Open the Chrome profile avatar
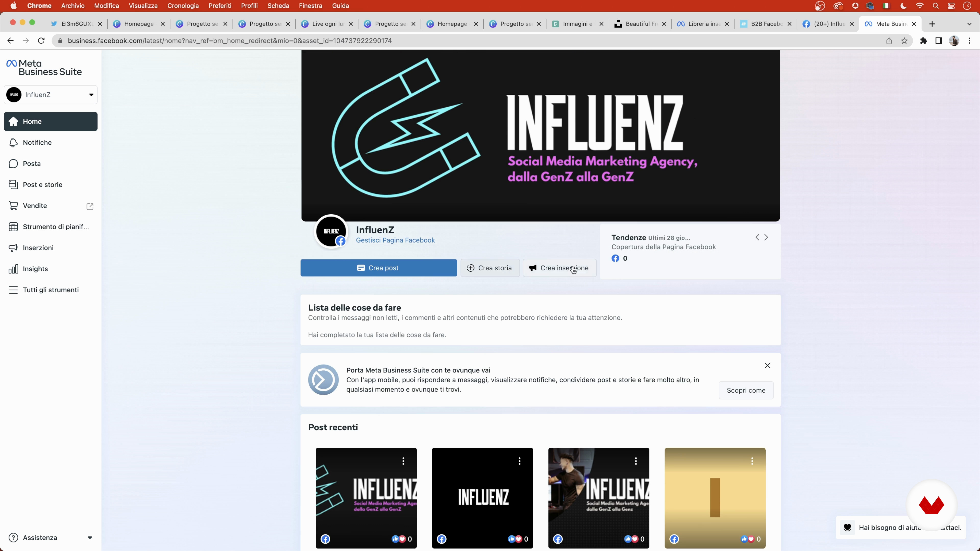Image resolution: width=980 pixels, height=551 pixels. 954,41
